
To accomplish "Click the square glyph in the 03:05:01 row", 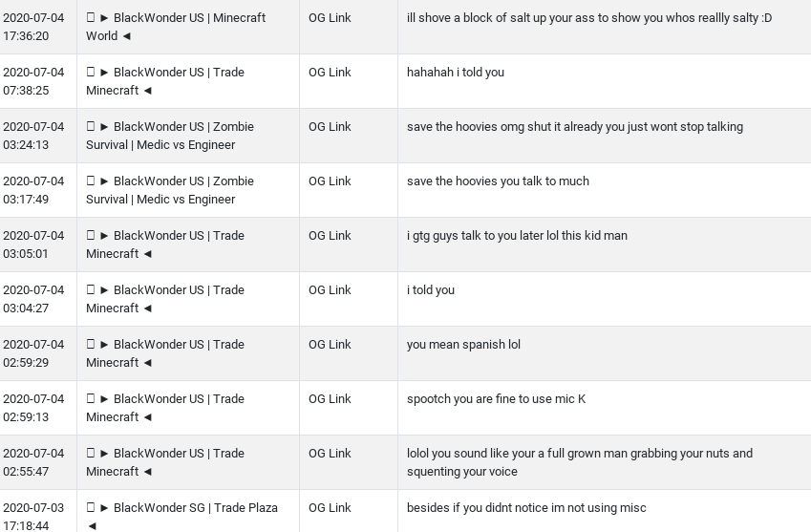I will (91, 235).
